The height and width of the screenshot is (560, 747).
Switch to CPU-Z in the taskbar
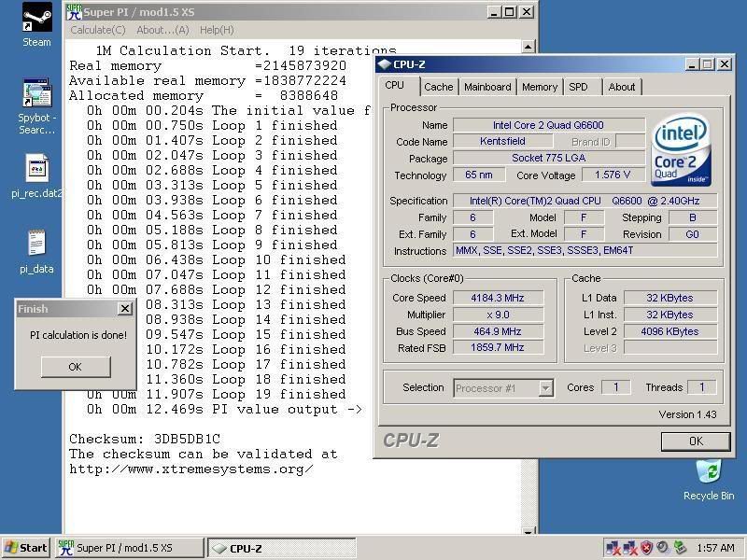click(282, 548)
